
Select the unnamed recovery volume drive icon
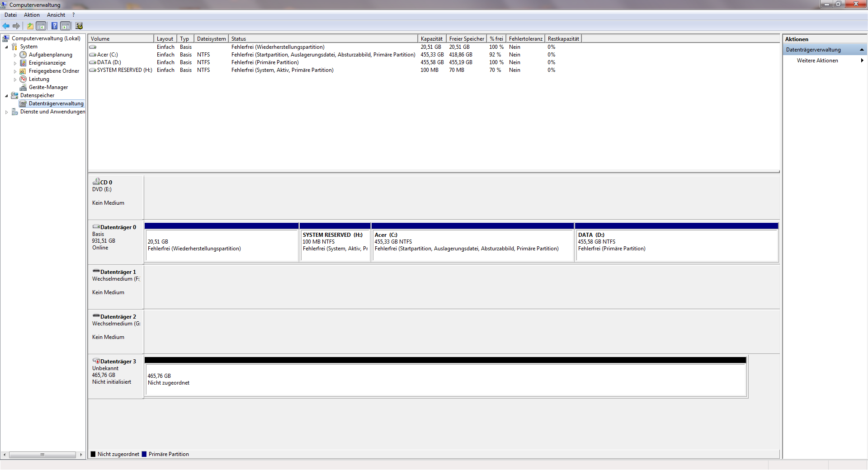coord(93,47)
